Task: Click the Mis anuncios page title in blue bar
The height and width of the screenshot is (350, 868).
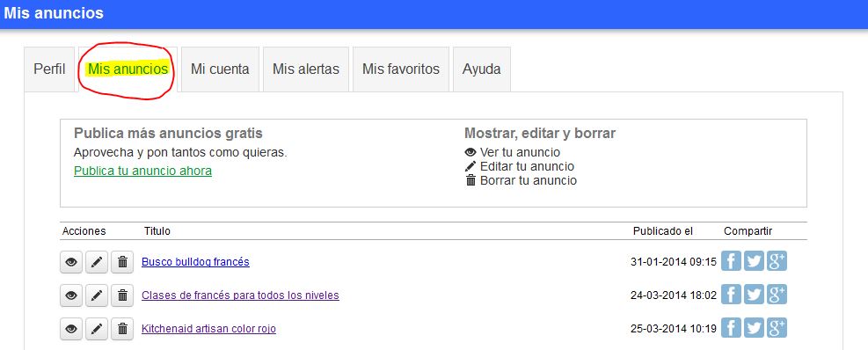Action: 54,13
